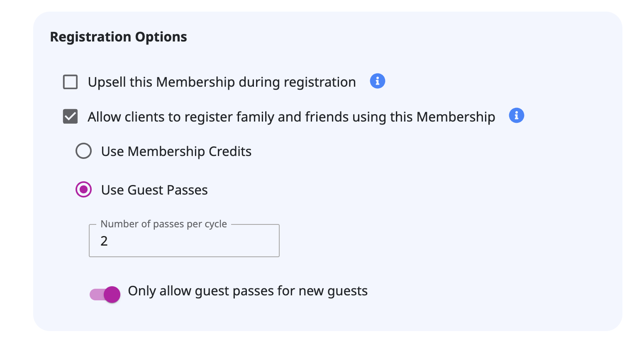Click the checkmark in the family and friends checkbox
Screen dimensions: 644x341
coord(70,117)
